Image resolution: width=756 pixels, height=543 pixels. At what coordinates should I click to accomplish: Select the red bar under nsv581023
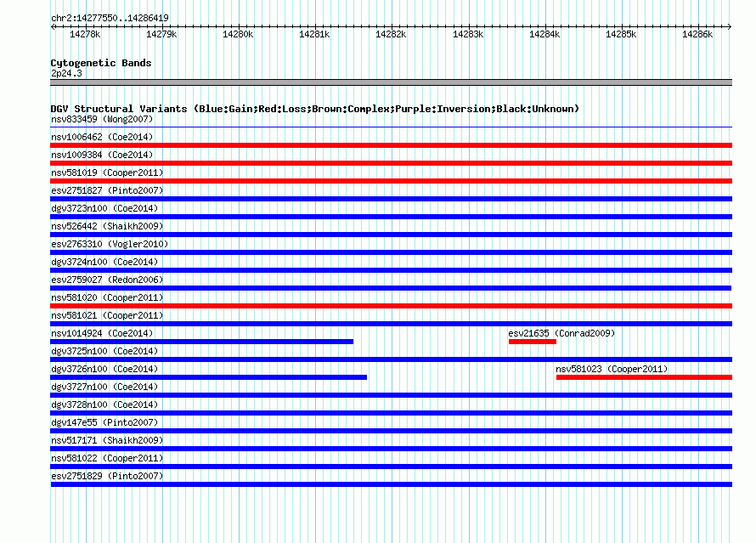point(644,377)
